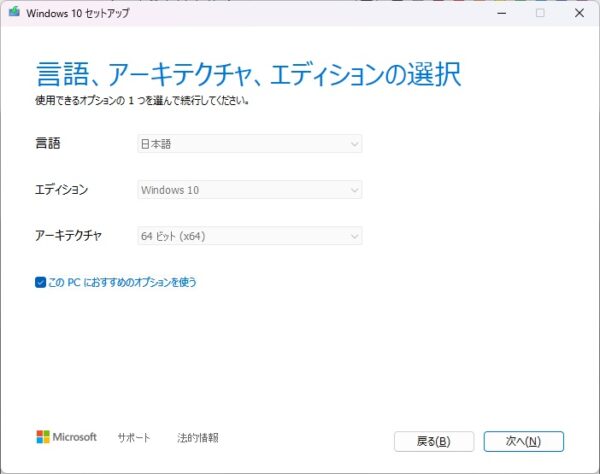Viewport: 600px width, 474px height.
Task: Minimize the Windows 10 setup window
Action: point(502,13)
